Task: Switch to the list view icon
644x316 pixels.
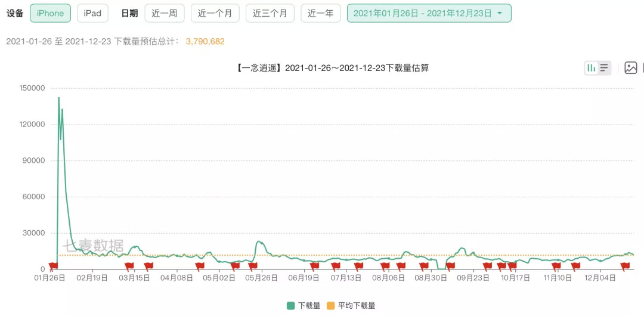Action: pos(604,68)
